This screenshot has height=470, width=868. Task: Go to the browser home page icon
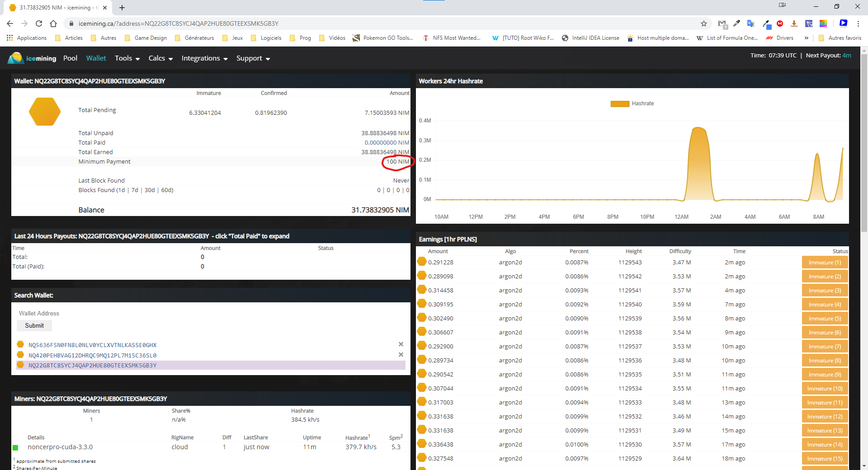[53, 23]
